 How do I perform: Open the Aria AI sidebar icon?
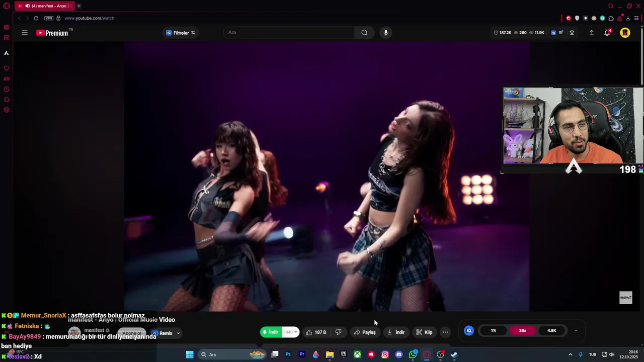pos(7,53)
